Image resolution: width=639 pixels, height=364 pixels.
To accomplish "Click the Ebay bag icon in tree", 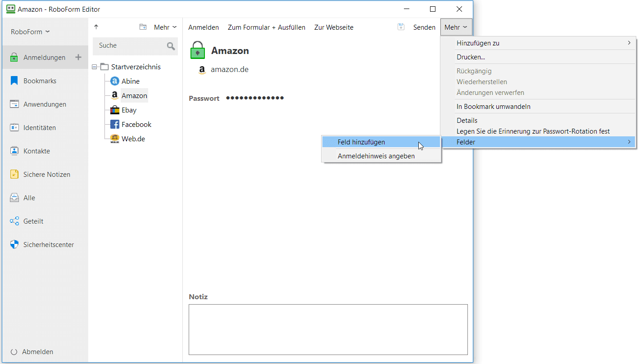I will click(x=114, y=110).
